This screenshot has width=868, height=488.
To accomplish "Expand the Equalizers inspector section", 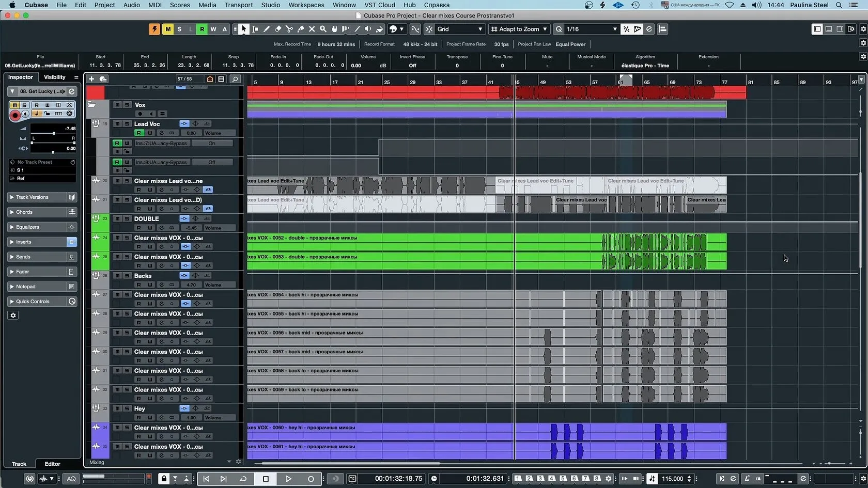I will point(27,227).
